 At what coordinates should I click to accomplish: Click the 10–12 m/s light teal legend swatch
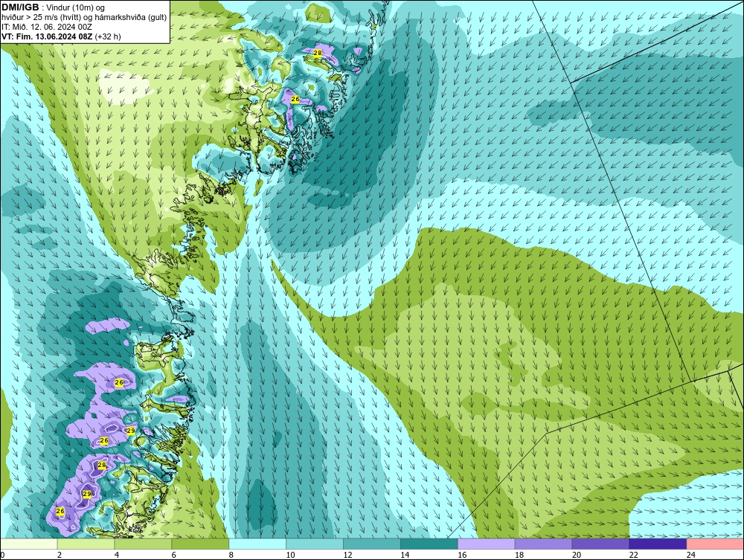[x=315, y=544]
